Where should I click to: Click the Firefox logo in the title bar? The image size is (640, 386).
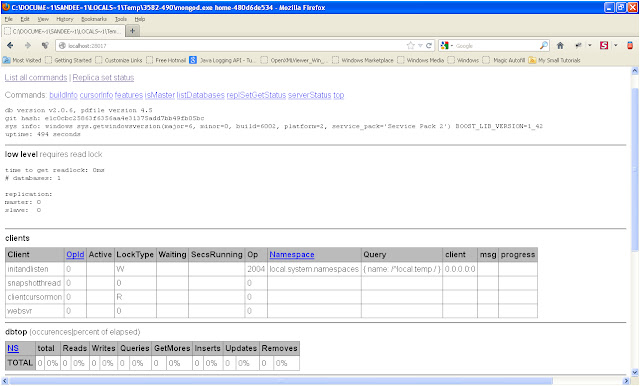(x=6, y=7)
